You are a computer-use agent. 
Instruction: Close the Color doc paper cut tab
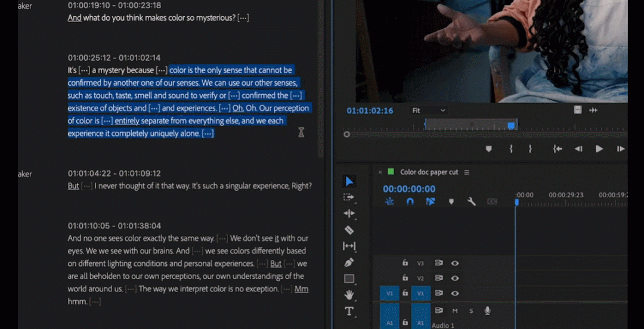[x=380, y=172]
